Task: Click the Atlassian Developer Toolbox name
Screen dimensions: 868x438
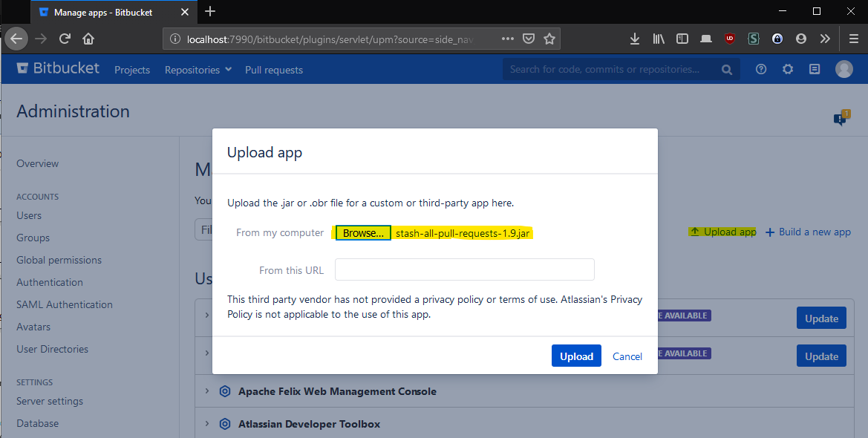Action: [x=309, y=424]
